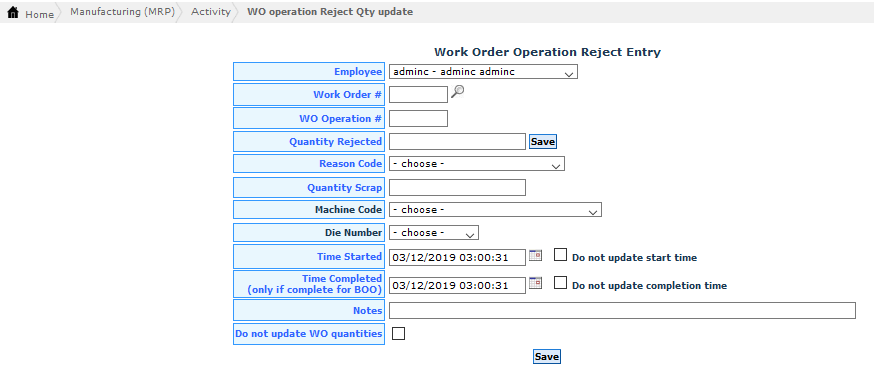Open calendar picker for Time Completed
The height and width of the screenshot is (376, 874).
pyautogui.click(x=535, y=283)
